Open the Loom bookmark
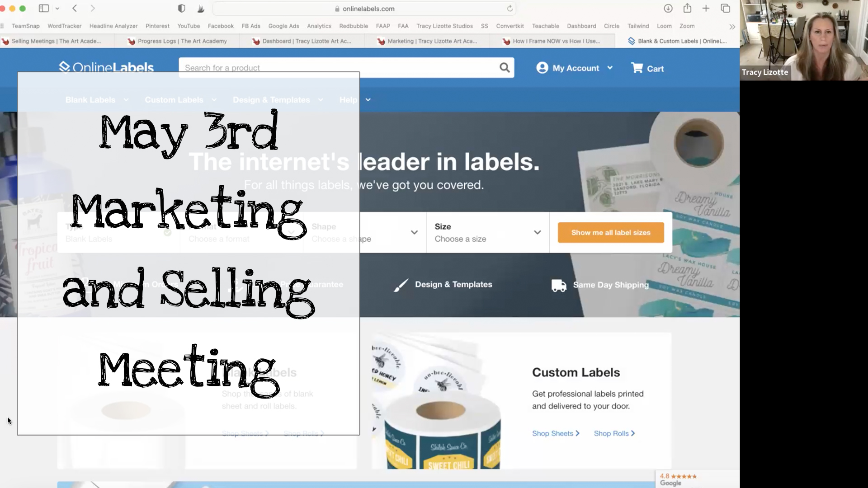868x488 pixels. pos(664,26)
